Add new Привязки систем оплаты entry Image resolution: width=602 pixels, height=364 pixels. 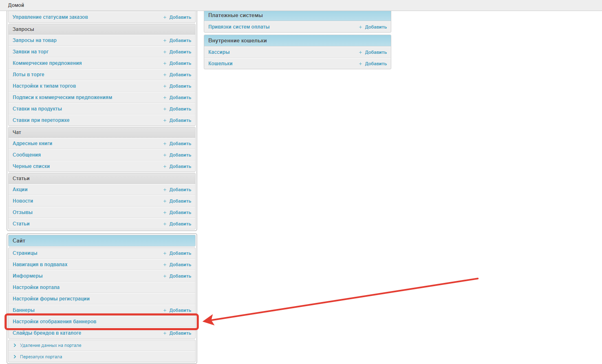(x=375, y=27)
